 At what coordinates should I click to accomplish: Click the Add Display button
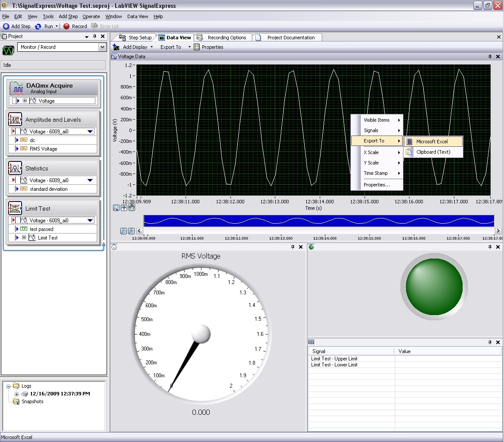[x=135, y=47]
